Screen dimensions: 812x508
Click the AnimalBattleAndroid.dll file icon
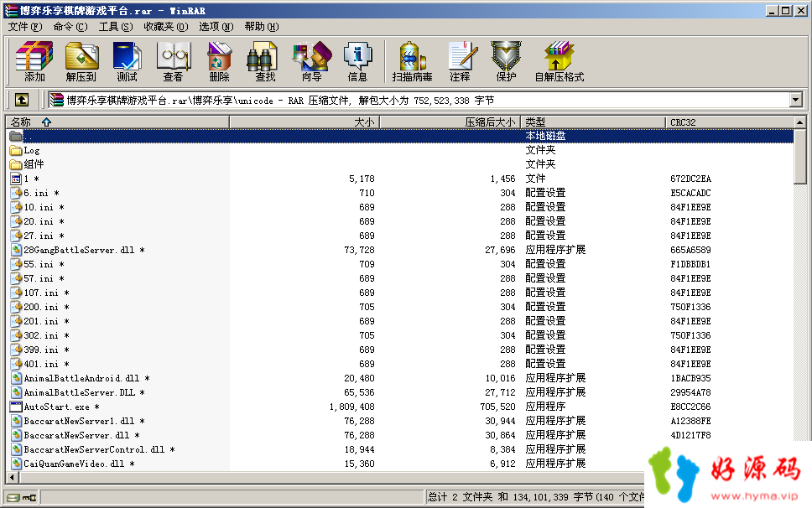click(17, 378)
